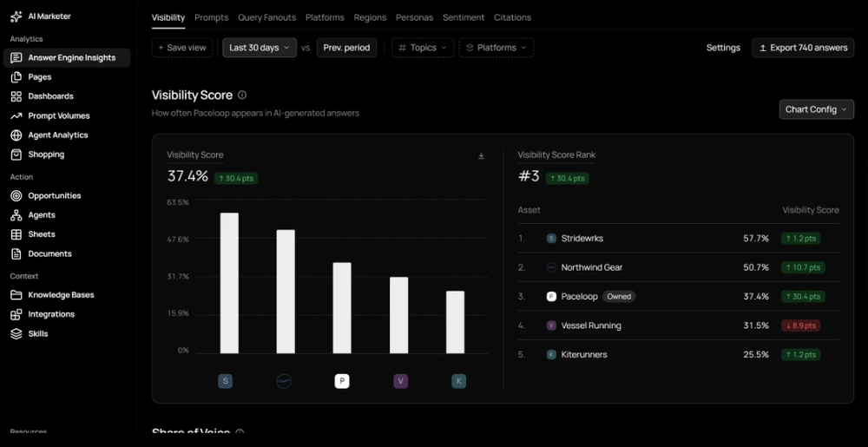Click the Northwind Gear icon below chart

coord(284,381)
